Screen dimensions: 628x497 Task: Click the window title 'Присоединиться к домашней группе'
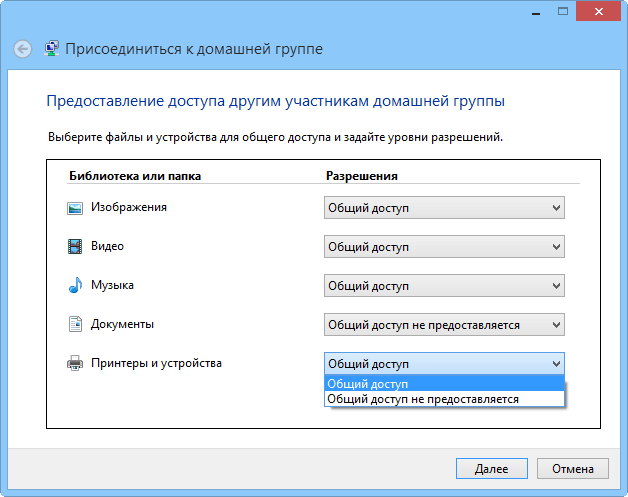(x=194, y=49)
